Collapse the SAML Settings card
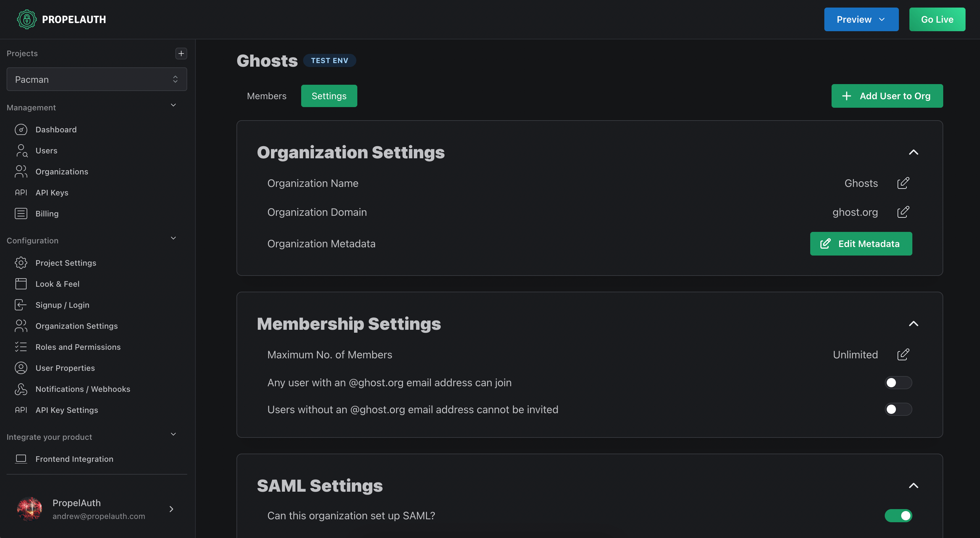Screen dimensions: 980x538 (913, 485)
